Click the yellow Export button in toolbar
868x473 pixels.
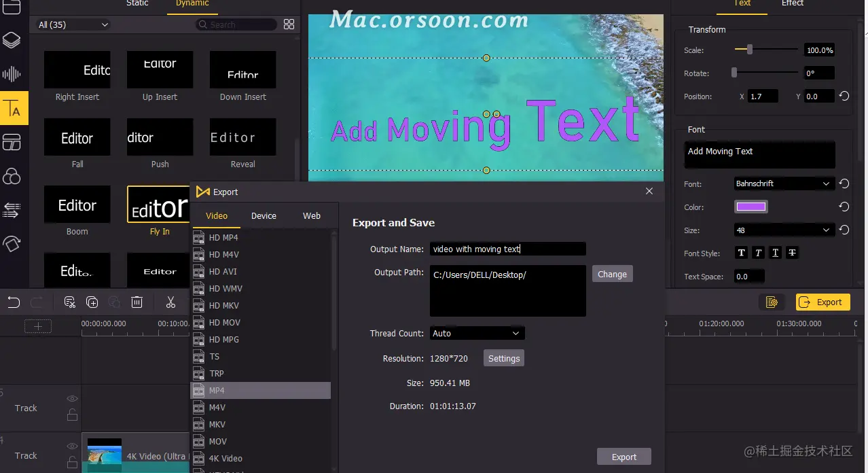[x=822, y=302]
